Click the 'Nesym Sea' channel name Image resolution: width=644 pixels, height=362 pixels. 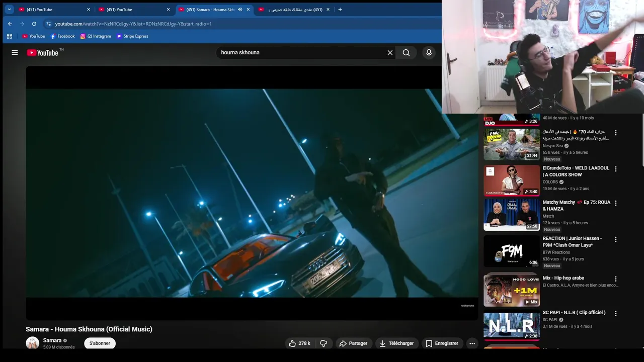click(x=552, y=146)
